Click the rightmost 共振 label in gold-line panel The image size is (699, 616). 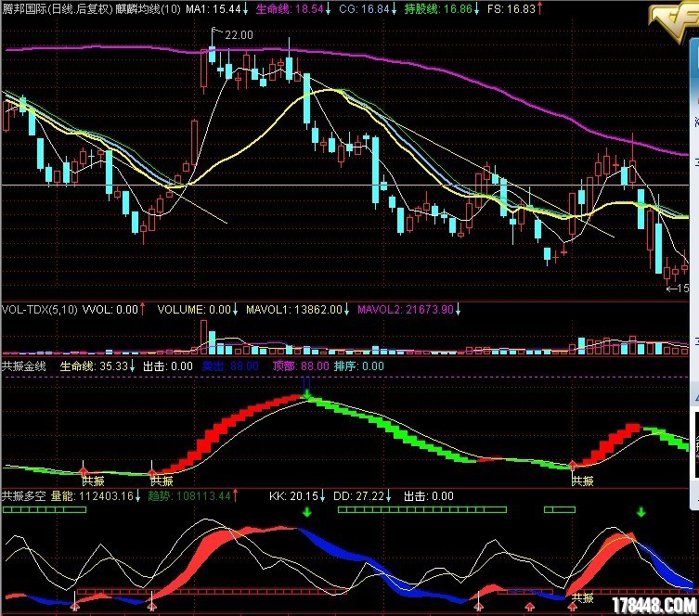point(582,481)
